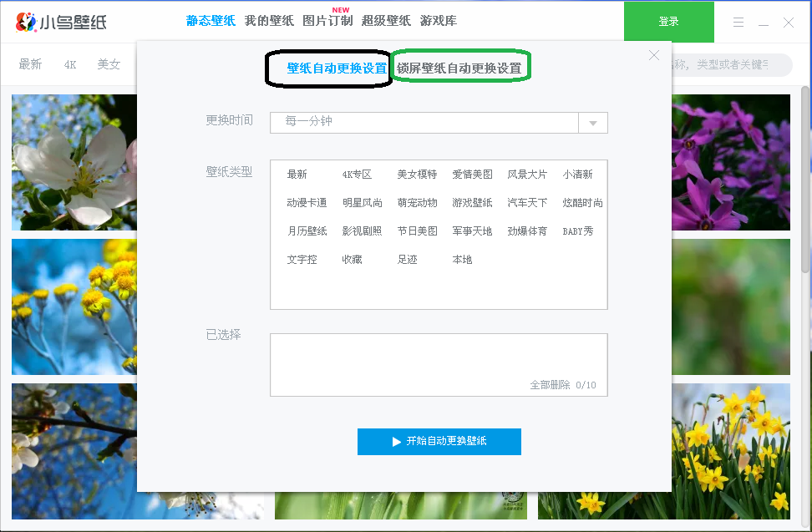
Task: Open the purple flowers wallpaper thumbnail
Action: [731, 162]
